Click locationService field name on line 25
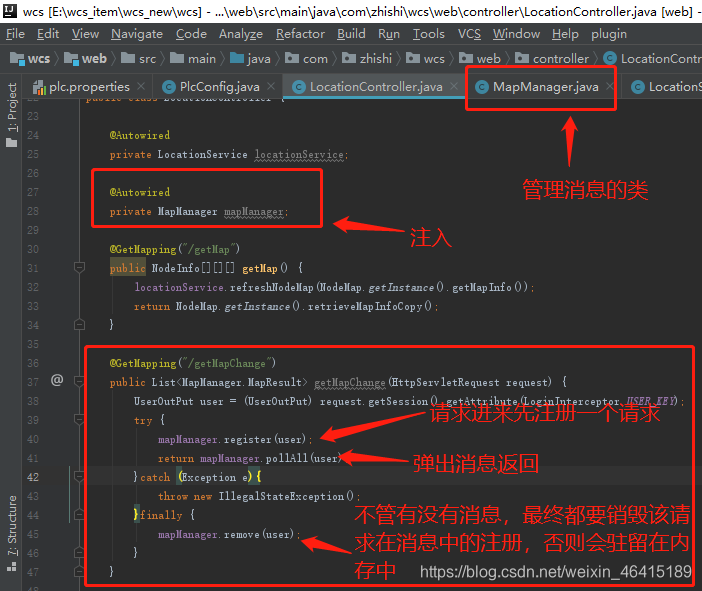This screenshot has width=702, height=591. click(x=299, y=155)
